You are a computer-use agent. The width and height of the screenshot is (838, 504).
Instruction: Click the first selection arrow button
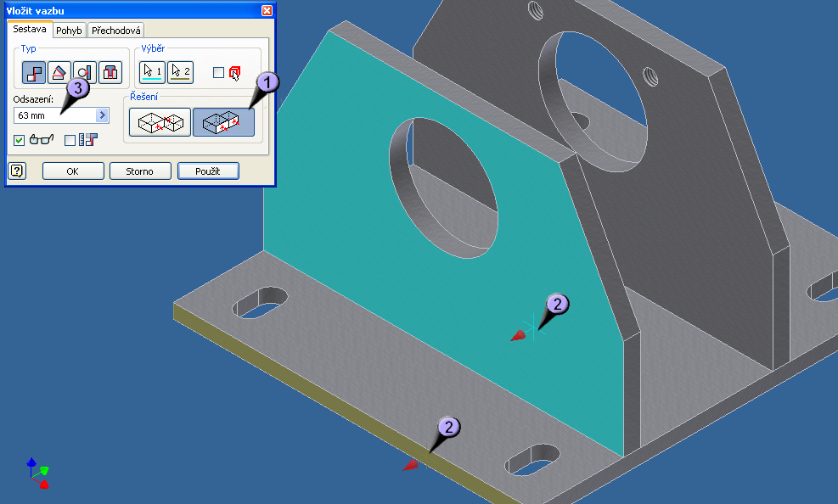(x=152, y=72)
